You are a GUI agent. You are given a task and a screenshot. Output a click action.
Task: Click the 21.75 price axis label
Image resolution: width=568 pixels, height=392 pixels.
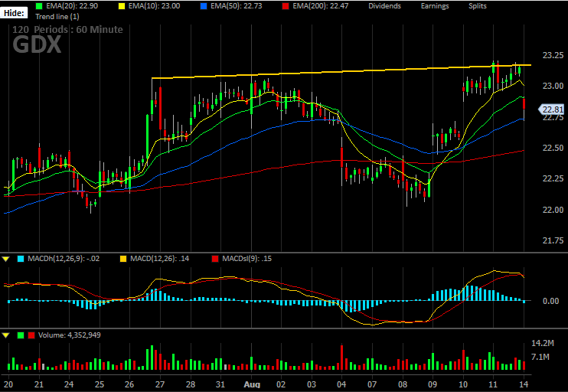tap(553, 240)
